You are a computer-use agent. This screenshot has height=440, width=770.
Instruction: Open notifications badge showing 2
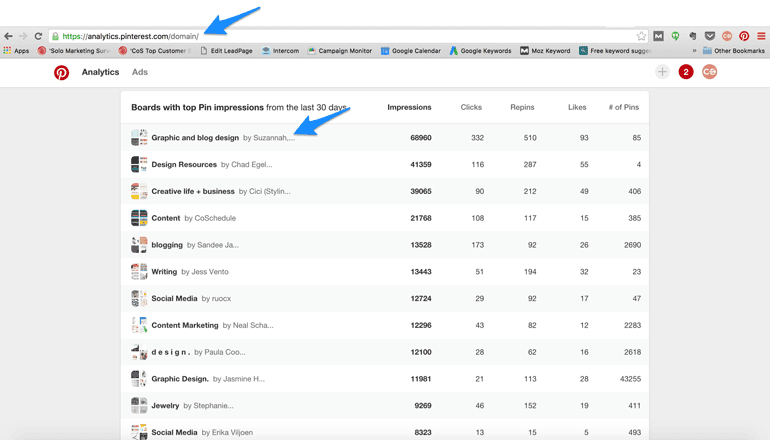[686, 72]
